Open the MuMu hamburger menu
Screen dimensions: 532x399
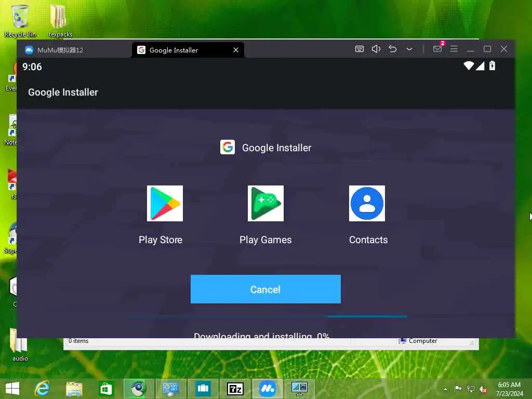454,49
